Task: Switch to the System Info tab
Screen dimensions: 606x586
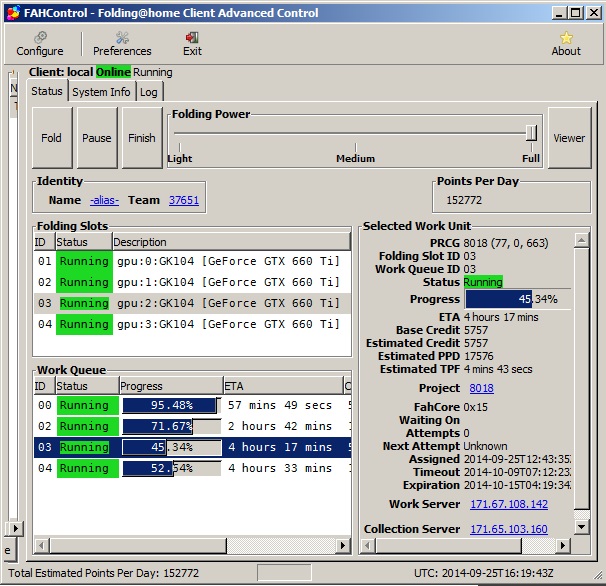Action: (x=101, y=92)
